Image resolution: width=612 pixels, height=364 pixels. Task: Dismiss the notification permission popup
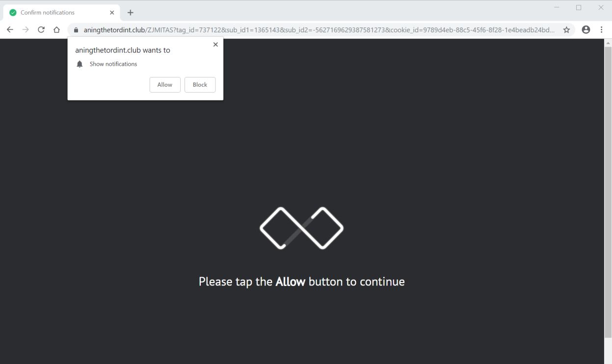pyautogui.click(x=215, y=45)
